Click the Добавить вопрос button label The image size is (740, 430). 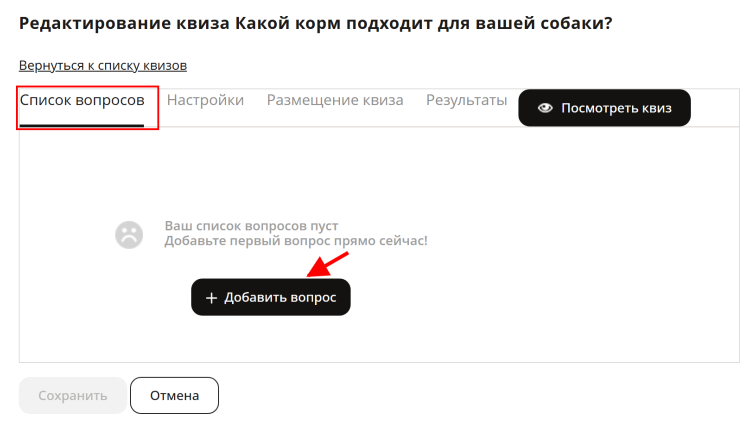tap(280, 297)
